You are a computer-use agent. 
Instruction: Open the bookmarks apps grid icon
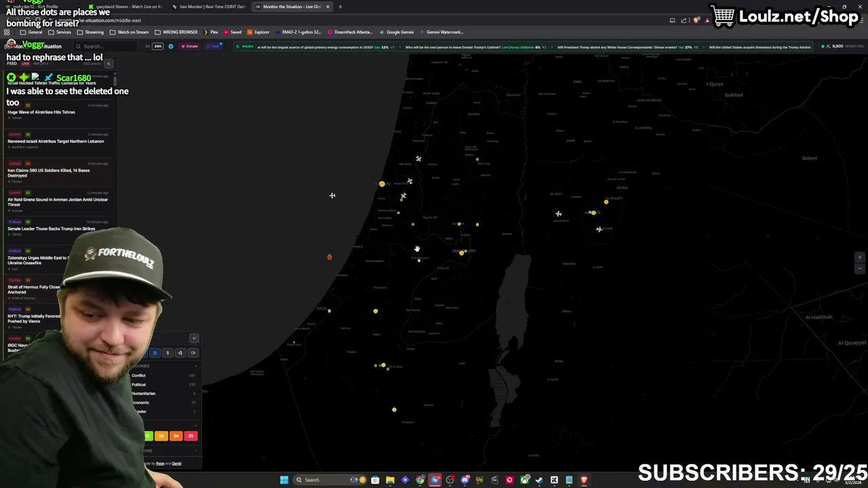point(7,32)
